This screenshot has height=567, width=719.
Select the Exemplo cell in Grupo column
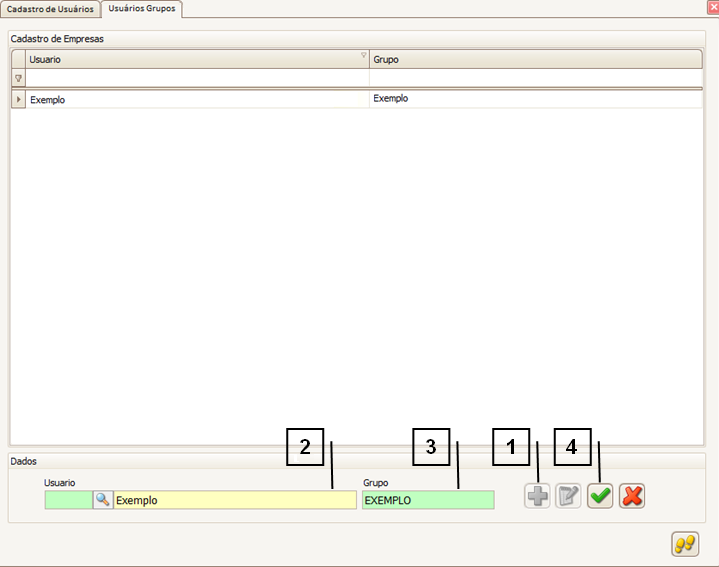[530, 99]
